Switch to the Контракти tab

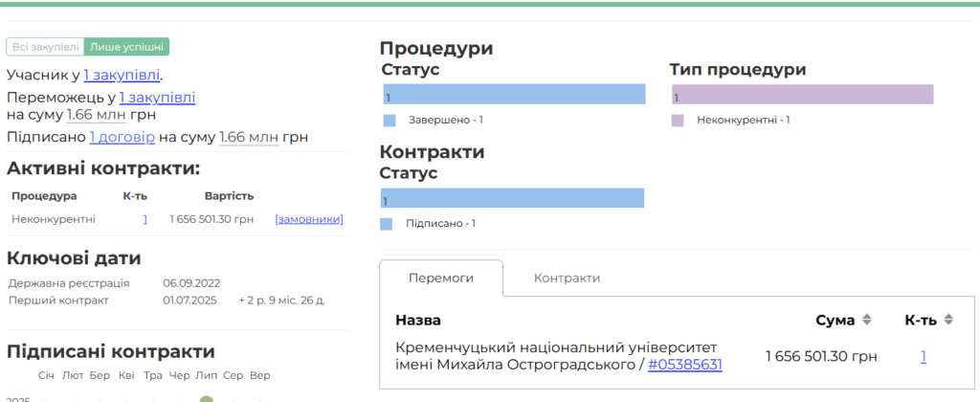tap(567, 278)
